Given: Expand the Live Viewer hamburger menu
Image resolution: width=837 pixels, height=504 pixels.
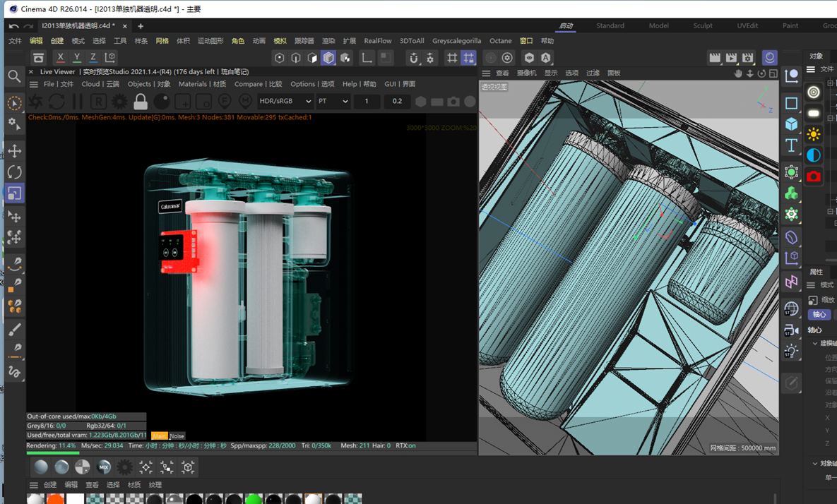Looking at the screenshot, I should coord(34,84).
